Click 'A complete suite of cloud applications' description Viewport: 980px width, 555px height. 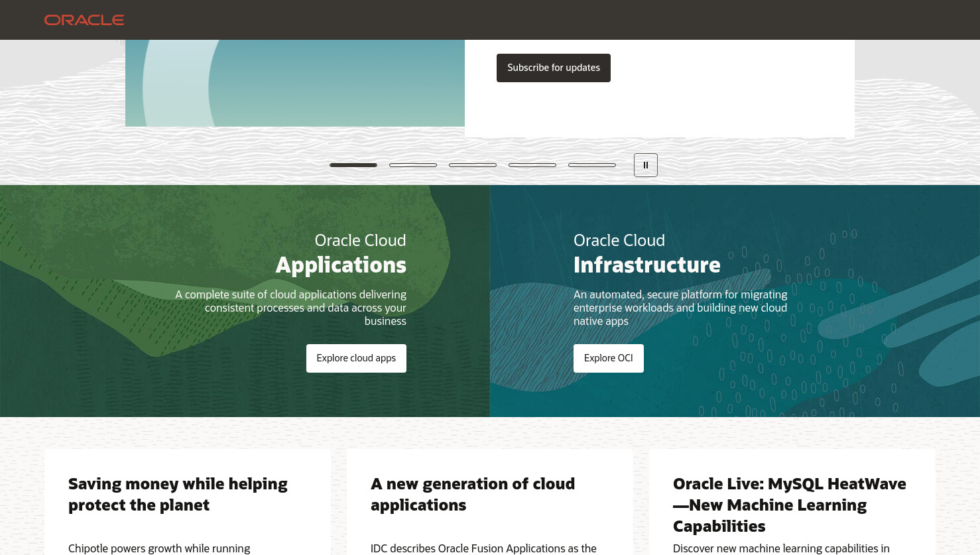click(290, 308)
